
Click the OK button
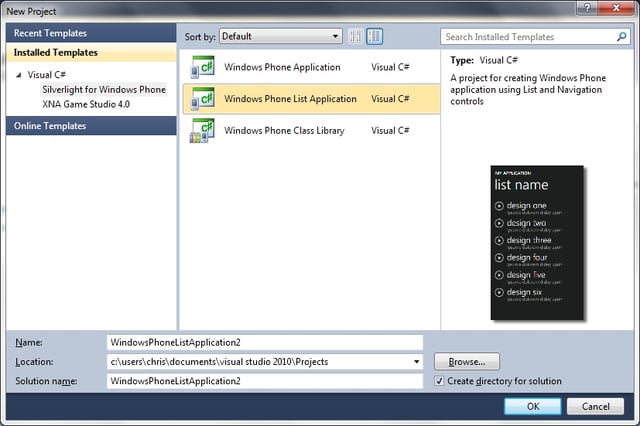[533, 406]
